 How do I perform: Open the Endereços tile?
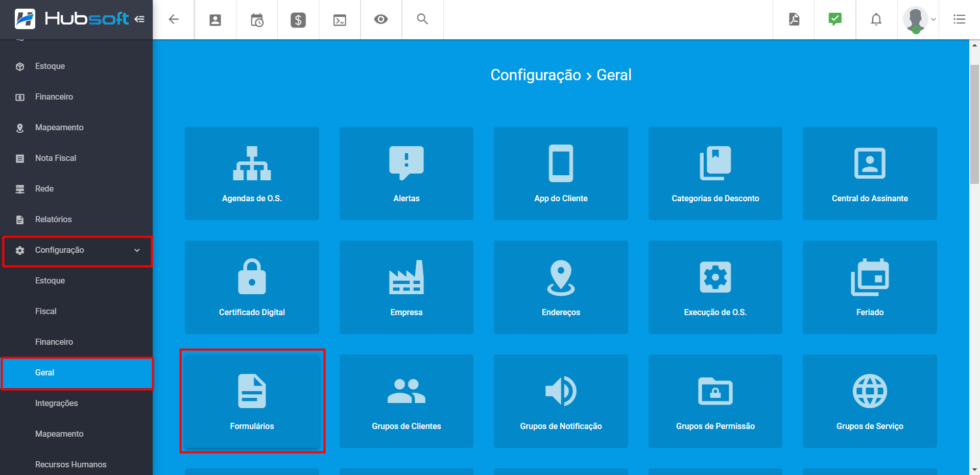561,287
